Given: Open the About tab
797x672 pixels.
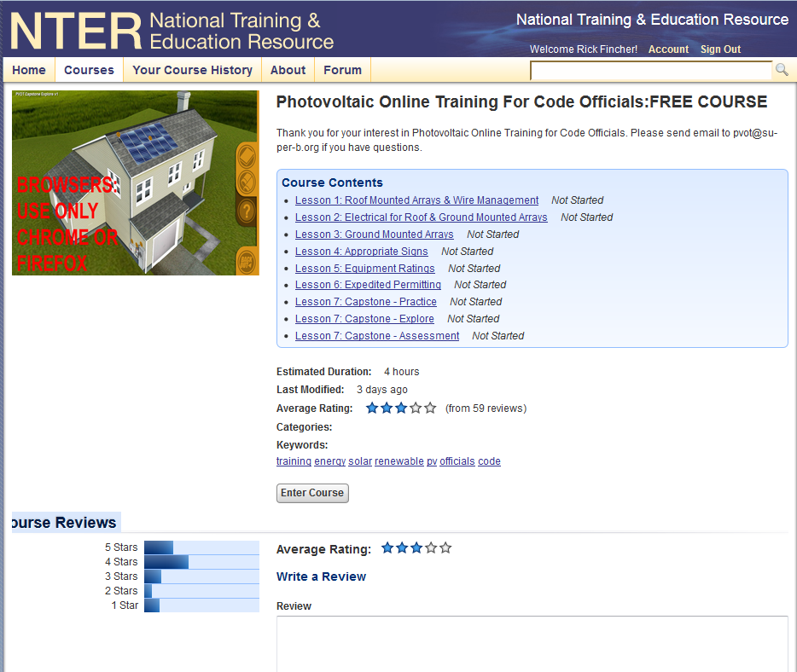Looking at the screenshot, I should tap(288, 70).
